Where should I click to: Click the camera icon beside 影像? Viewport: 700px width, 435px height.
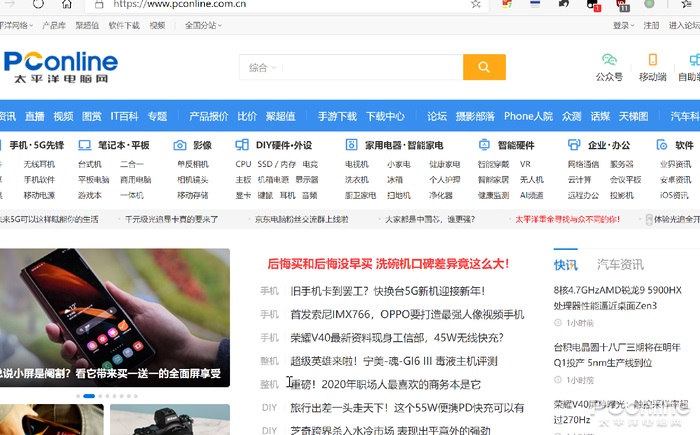[x=179, y=145]
